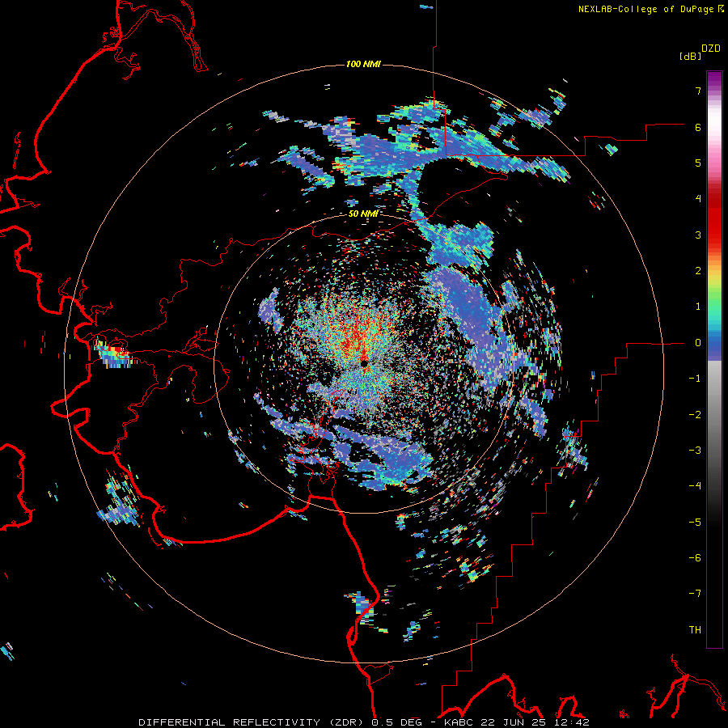Screen dimensions: 728x728
Task: Click the 0.5 DEG elevation text in the caption
Action: [x=396, y=722]
